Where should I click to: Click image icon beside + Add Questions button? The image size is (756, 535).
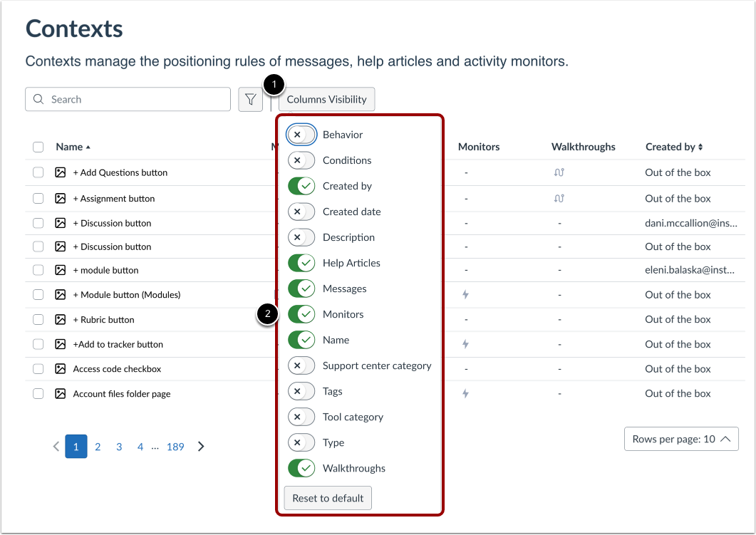pos(61,172)
